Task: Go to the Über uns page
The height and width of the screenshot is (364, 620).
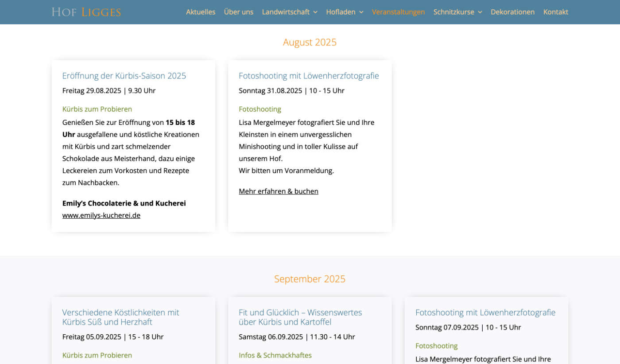Action: point(238,12)
